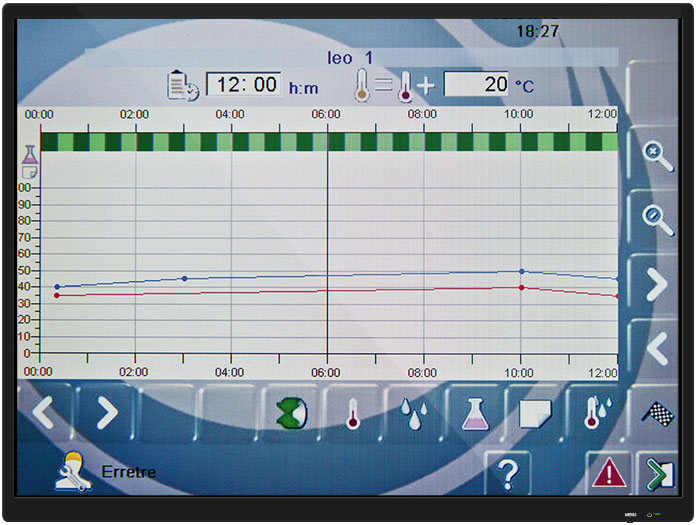Click the red curve point at 10:00

(x=522, y=288)
